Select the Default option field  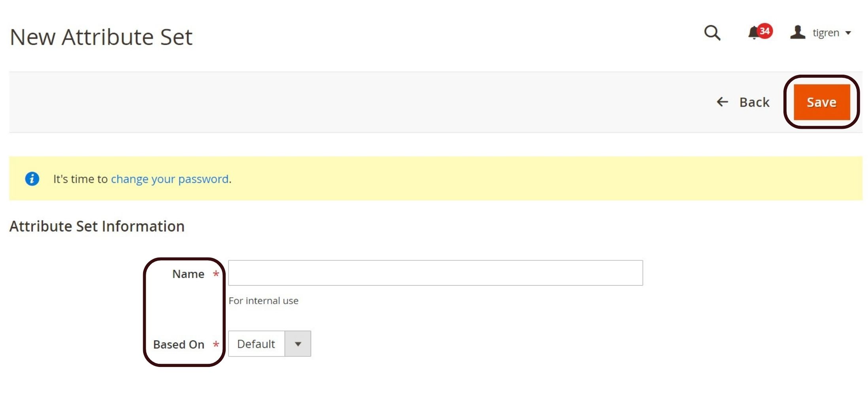(270, 344)
